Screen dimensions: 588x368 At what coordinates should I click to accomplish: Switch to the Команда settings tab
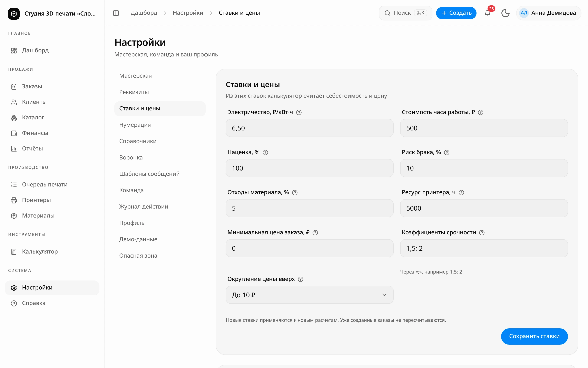(160, 190)
